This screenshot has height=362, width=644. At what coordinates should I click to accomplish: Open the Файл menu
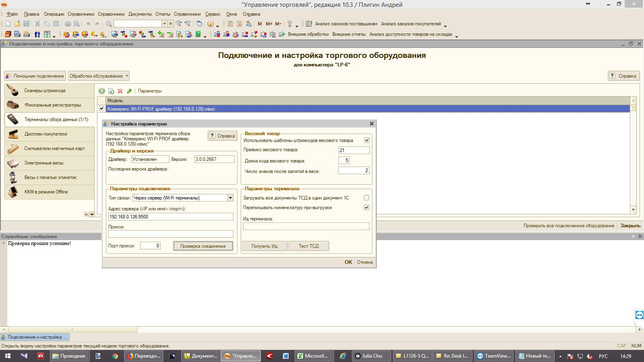click(x=12, y=14)
